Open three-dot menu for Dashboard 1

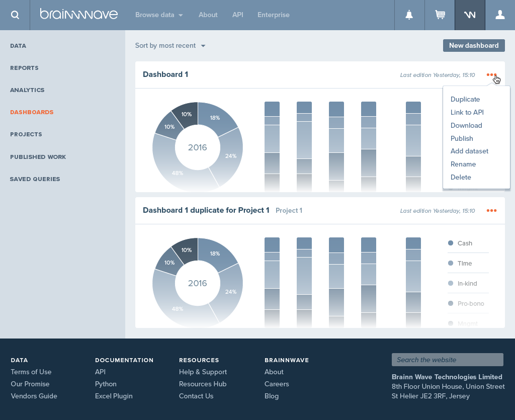click(491, 75)
